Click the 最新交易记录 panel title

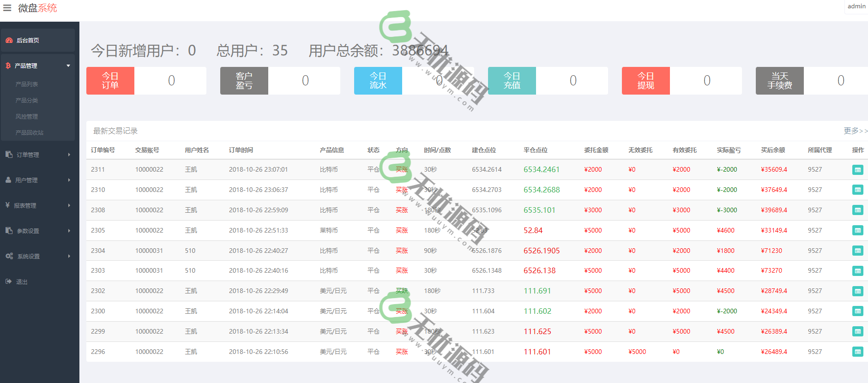coord(115,131)
